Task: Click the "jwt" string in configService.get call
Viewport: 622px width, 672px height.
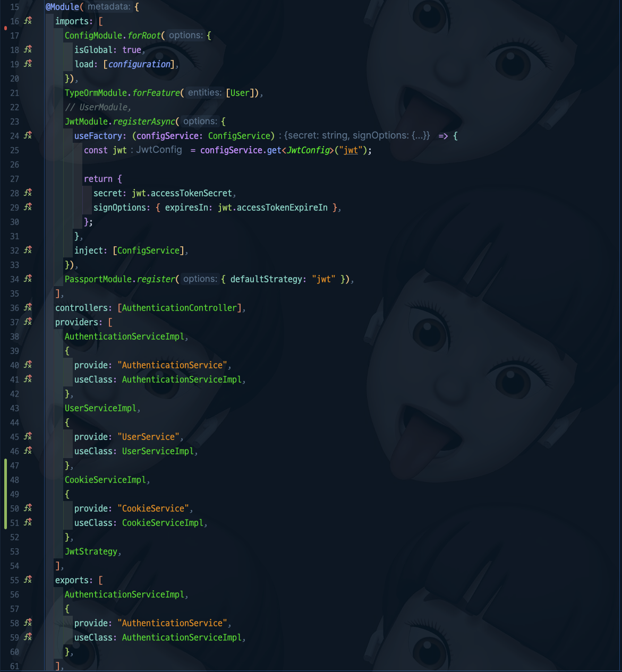Action: pyautogui.click(x=351, y=150)
